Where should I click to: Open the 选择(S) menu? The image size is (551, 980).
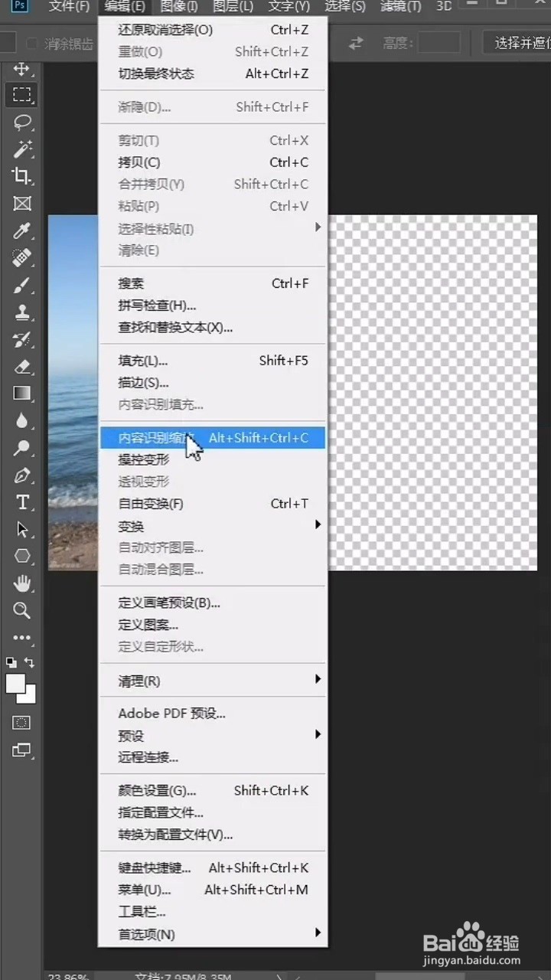pos(345,6)
